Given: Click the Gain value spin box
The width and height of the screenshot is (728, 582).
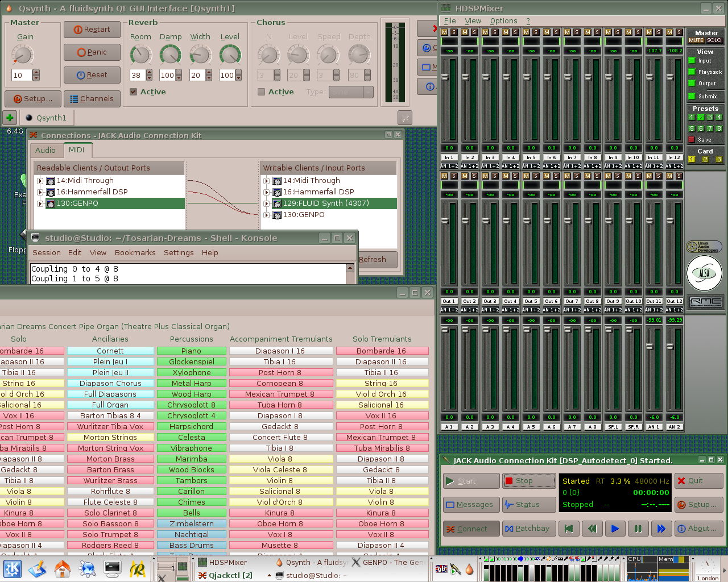Looking at the screenshot, I should (26, 75).
